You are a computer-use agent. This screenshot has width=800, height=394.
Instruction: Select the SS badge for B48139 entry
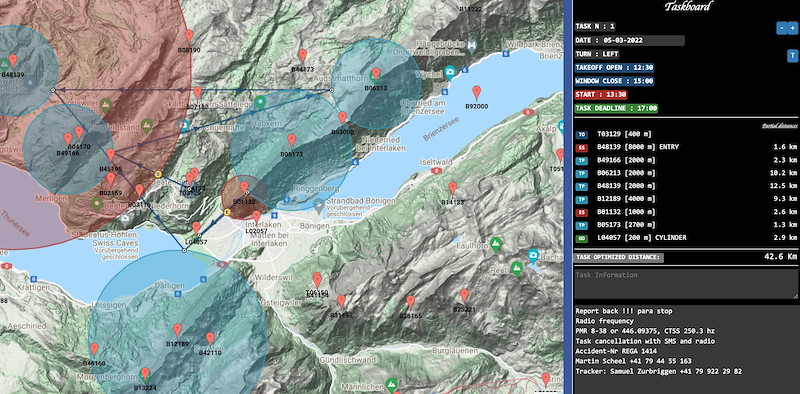pyautogui.click(x=582, y=148)
